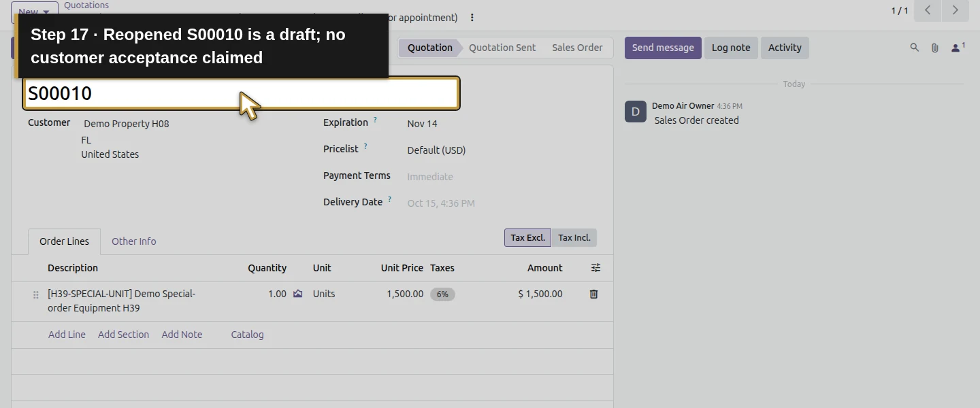Search chatter messages with magnifier icon
The width and height of the screenshot is (980, 408).
(915, 48)
